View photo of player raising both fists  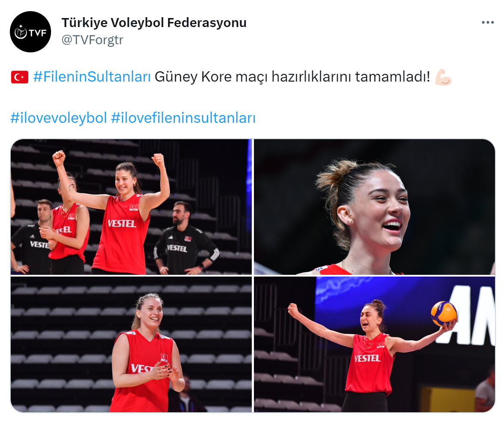pos(131,207)
